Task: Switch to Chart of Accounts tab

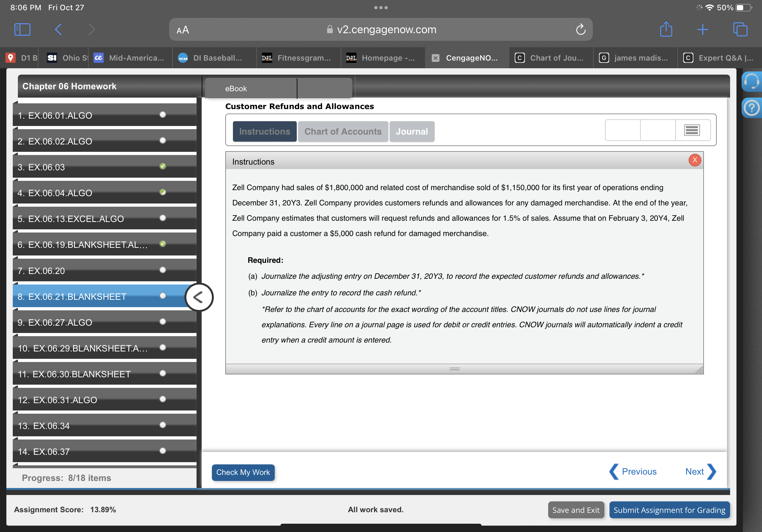Action: pos(342,132)
